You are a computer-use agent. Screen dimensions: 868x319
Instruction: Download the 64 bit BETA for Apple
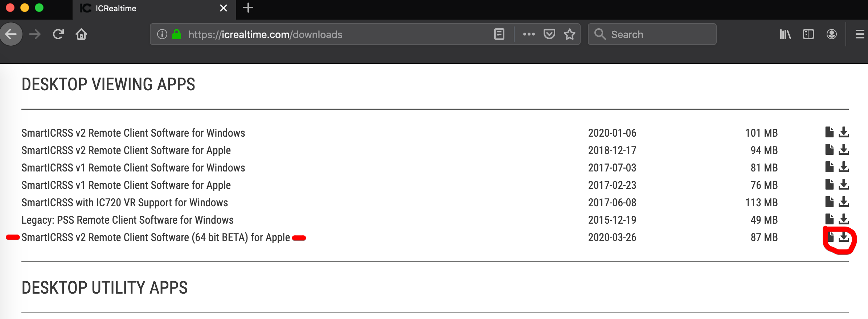coord(844,237)
